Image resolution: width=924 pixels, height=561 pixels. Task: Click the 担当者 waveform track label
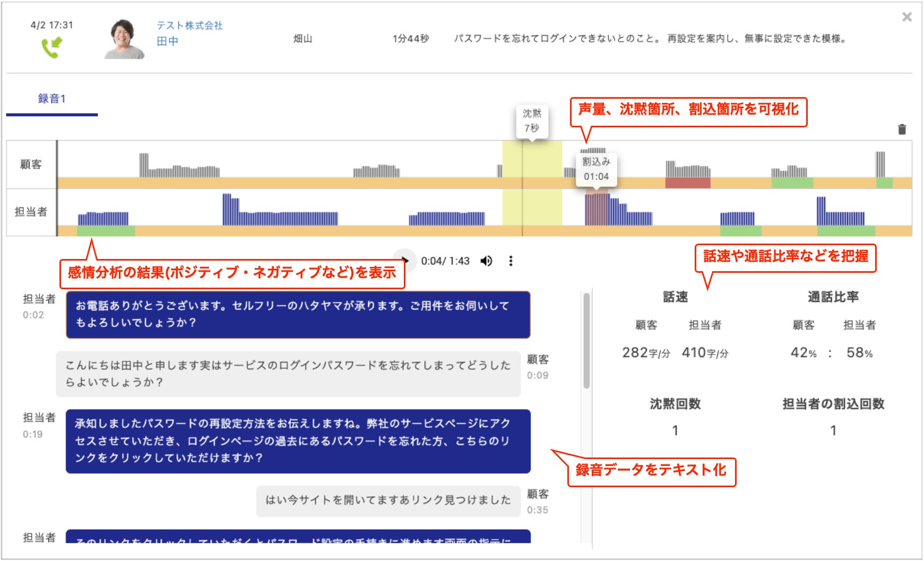31,212
